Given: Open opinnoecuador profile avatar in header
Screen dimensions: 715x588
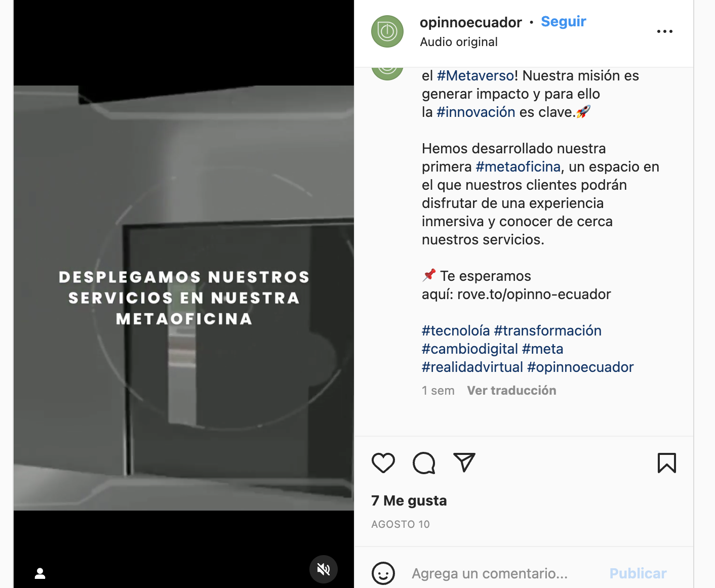Looking at the screenshot, I should [x=387, y=31].
